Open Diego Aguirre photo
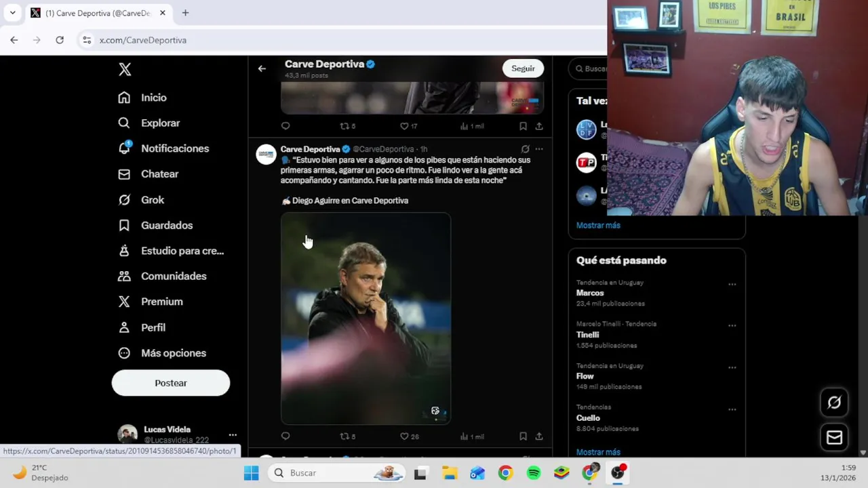 [366, 319]
